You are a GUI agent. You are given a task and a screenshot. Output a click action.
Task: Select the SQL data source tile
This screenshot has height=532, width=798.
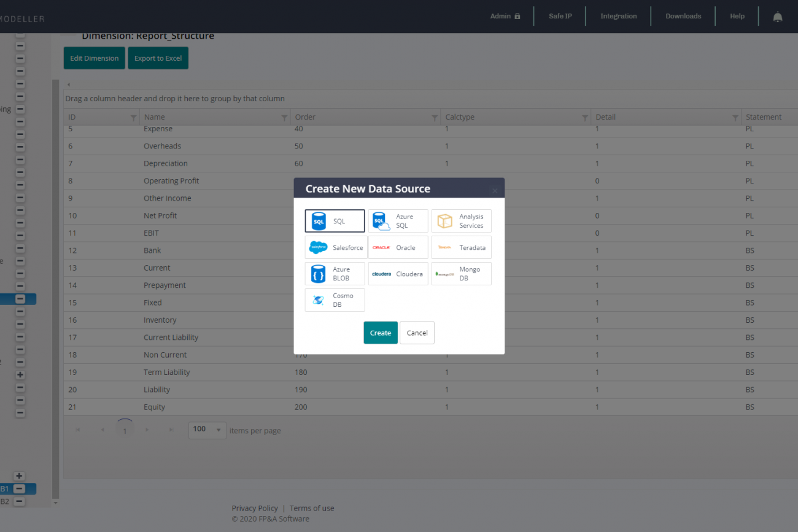click(x=335, y=221)
